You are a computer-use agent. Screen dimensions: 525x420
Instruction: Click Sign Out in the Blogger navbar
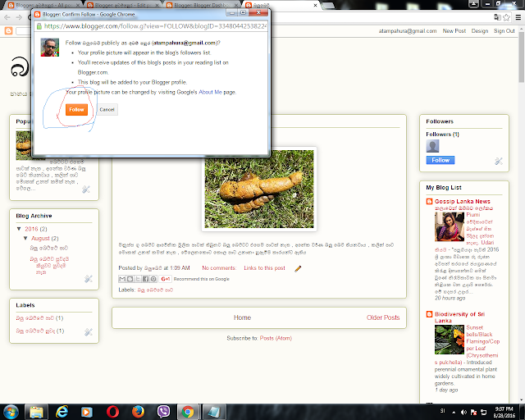[504, 31]
